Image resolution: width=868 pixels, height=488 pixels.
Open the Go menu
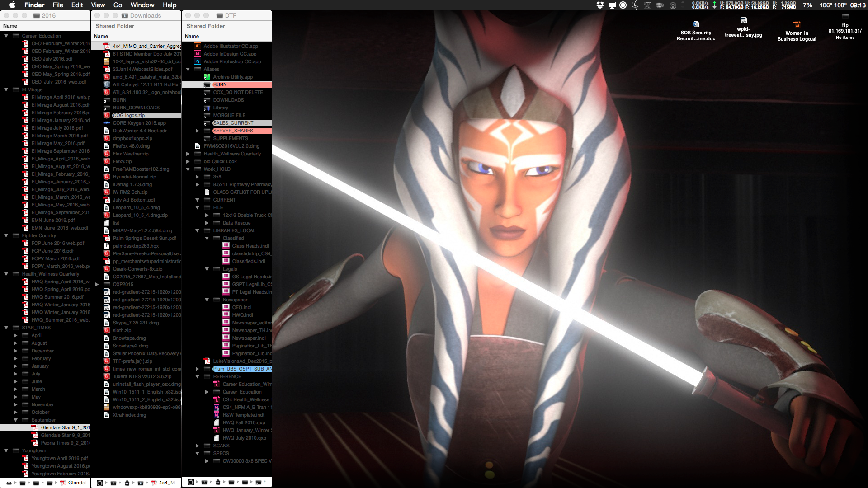pyautogui.click(x=118, y=5)
